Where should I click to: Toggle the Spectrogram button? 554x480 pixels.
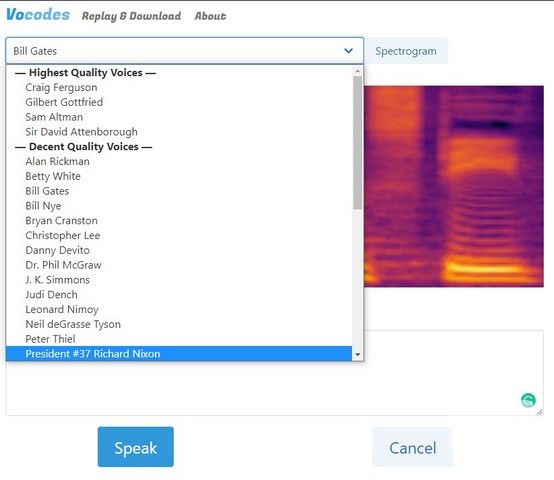[406, 51]
